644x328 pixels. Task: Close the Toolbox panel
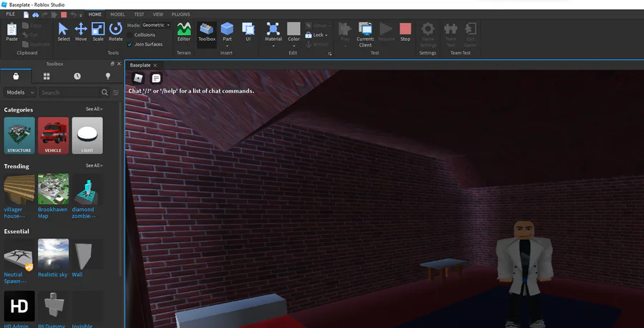click(x=119, y=64)
